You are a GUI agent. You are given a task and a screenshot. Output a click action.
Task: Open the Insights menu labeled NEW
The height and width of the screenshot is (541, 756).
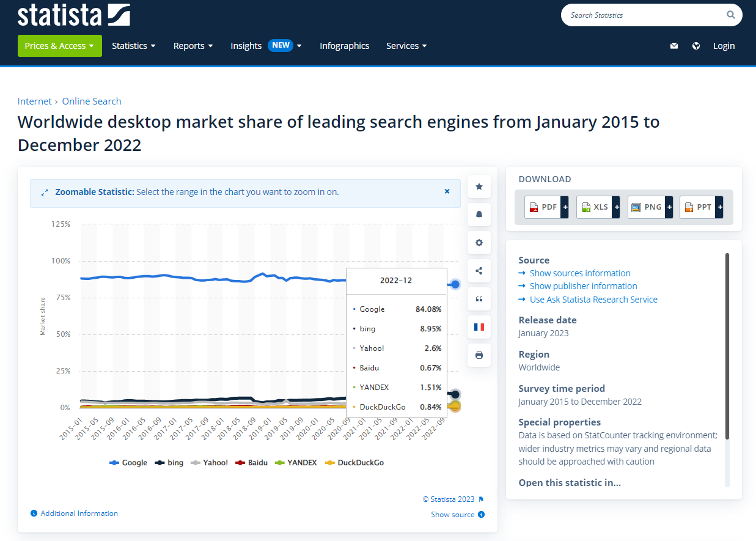pos(246,45)
